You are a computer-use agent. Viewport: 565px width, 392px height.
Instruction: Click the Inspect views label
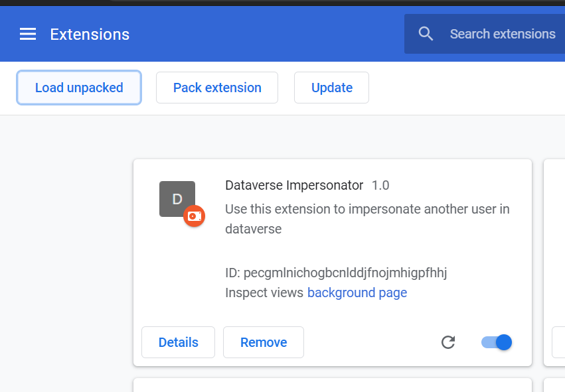pyautogui.click(x=264, y=293)
